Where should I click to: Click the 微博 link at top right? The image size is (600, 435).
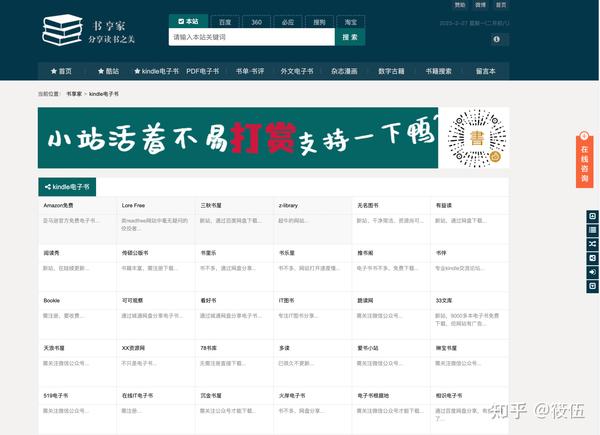[x=480, y=5]
